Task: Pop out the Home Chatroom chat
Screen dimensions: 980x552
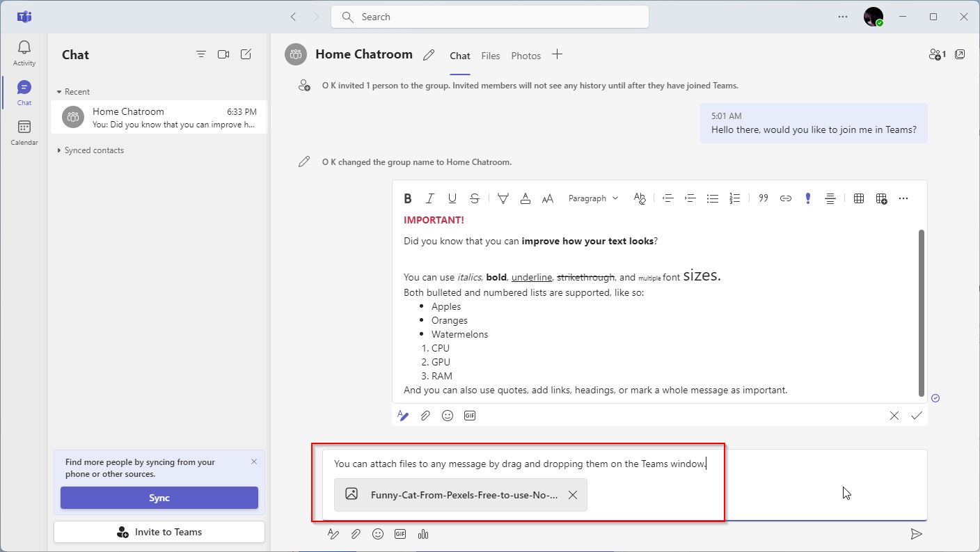Action: (960, 54)
